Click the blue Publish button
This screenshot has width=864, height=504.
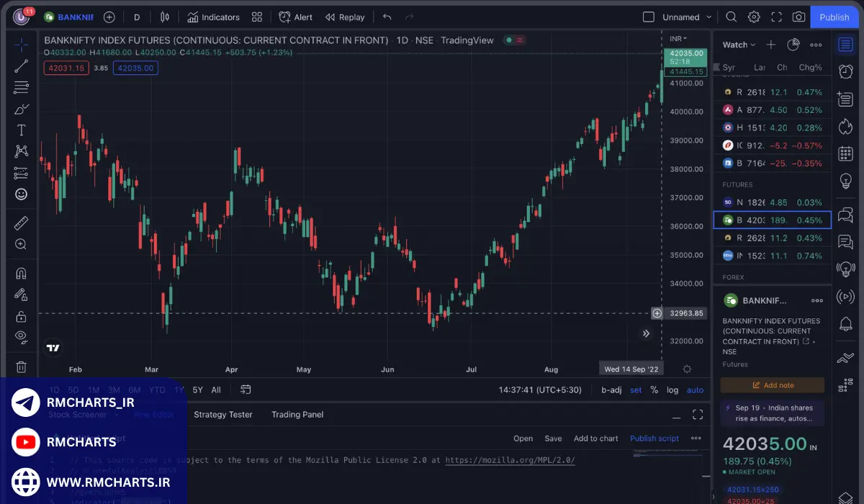tap(834, 17)
